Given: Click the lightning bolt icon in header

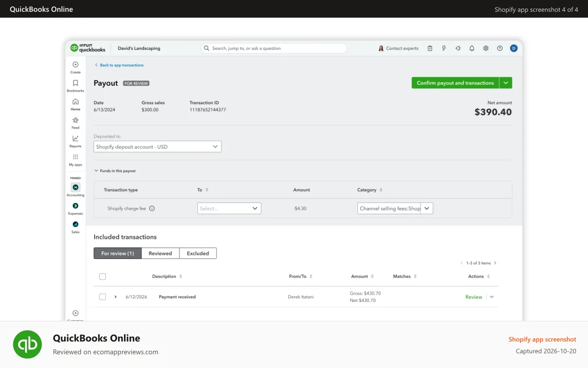Looking at the screenshot, I should pyautogui.click(x=444, y=48).
